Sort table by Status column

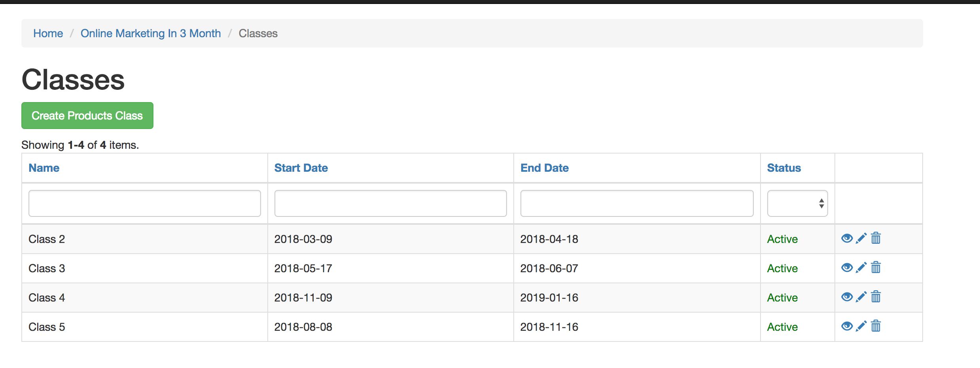784,168
